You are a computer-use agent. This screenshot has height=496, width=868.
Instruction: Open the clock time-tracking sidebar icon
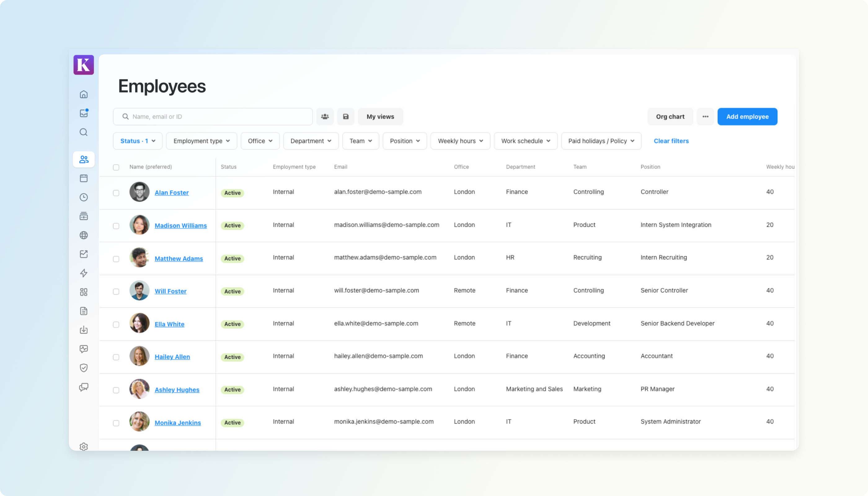pos(83,197)
